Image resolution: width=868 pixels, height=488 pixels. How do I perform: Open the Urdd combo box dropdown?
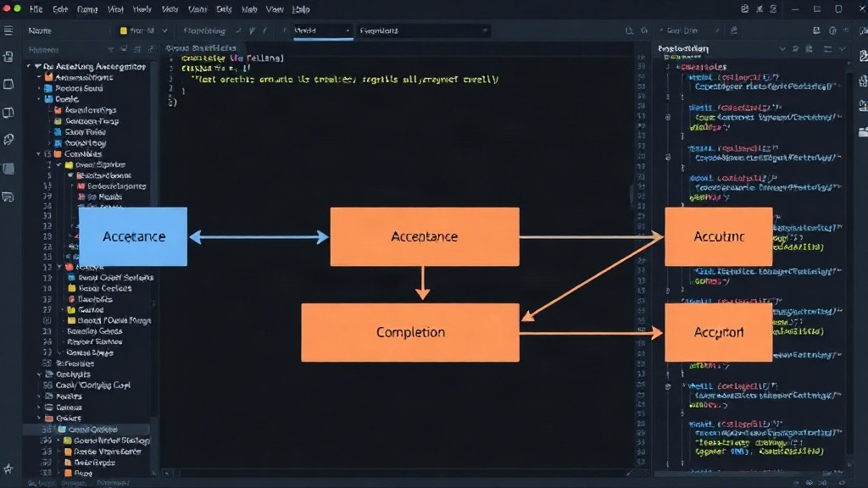[348, 31]
